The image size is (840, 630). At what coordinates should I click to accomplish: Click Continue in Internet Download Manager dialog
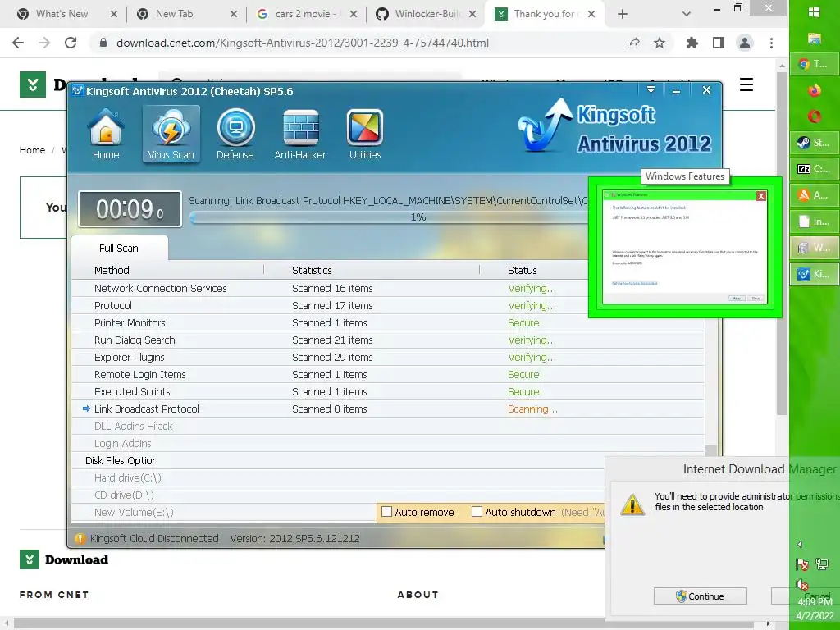(701, 596)
